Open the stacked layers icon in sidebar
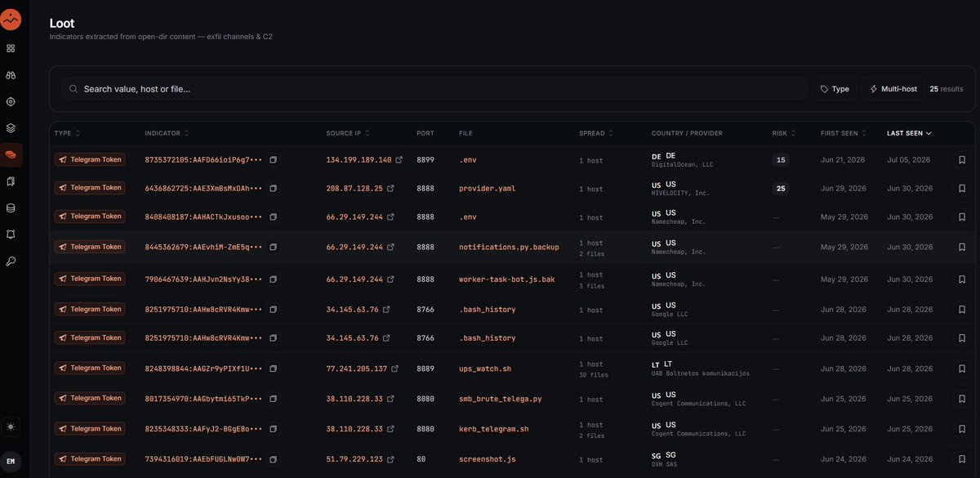The width and height of the screenshot is (980, 478). 11,128
